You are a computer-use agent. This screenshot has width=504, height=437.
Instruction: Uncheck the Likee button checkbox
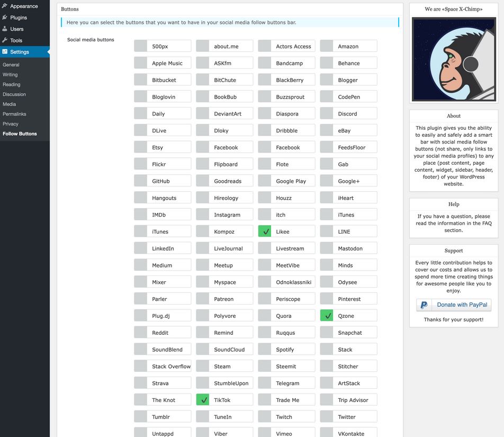[x=265, y=231]
